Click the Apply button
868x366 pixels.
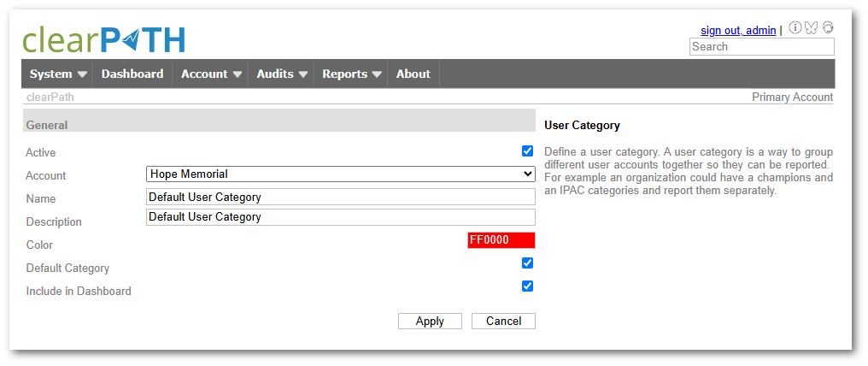(430, 322)
